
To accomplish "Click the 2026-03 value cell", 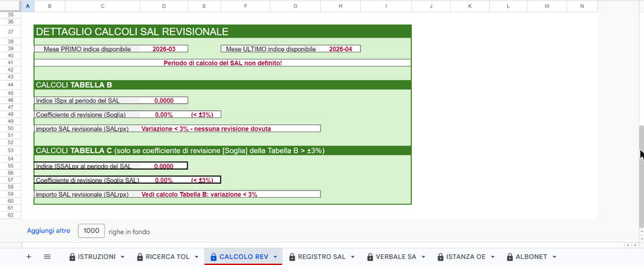I will coord(164,49).
